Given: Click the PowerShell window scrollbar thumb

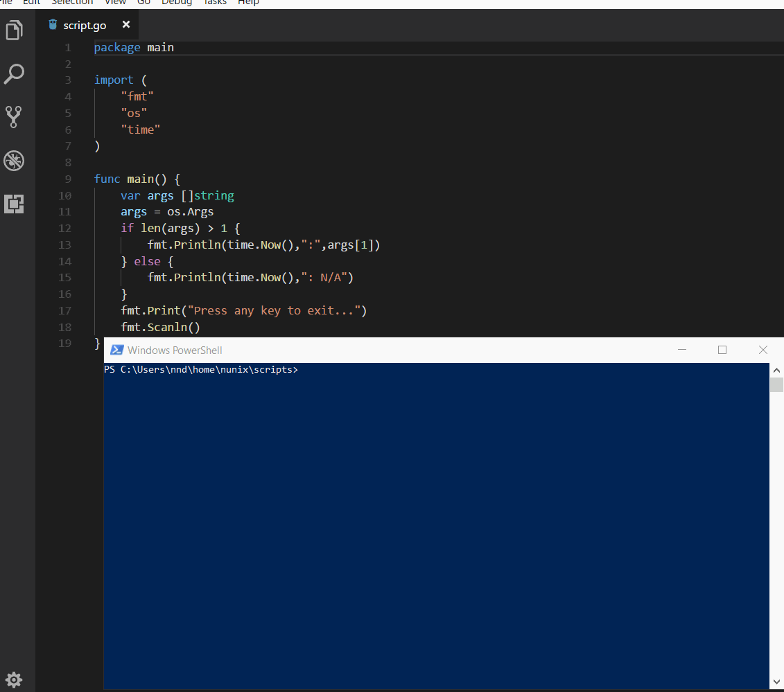Looking at the screenshot, I should coord(776,384).
